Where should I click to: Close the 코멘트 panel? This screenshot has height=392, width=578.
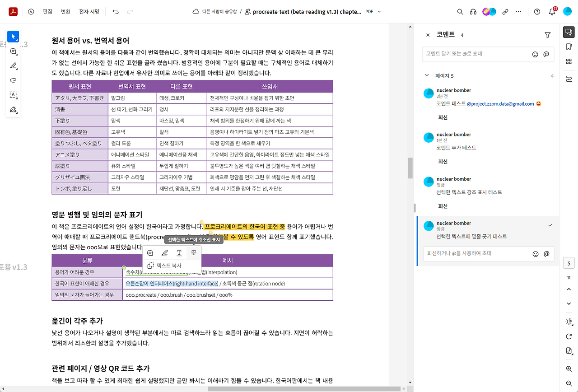pos(428,35)
